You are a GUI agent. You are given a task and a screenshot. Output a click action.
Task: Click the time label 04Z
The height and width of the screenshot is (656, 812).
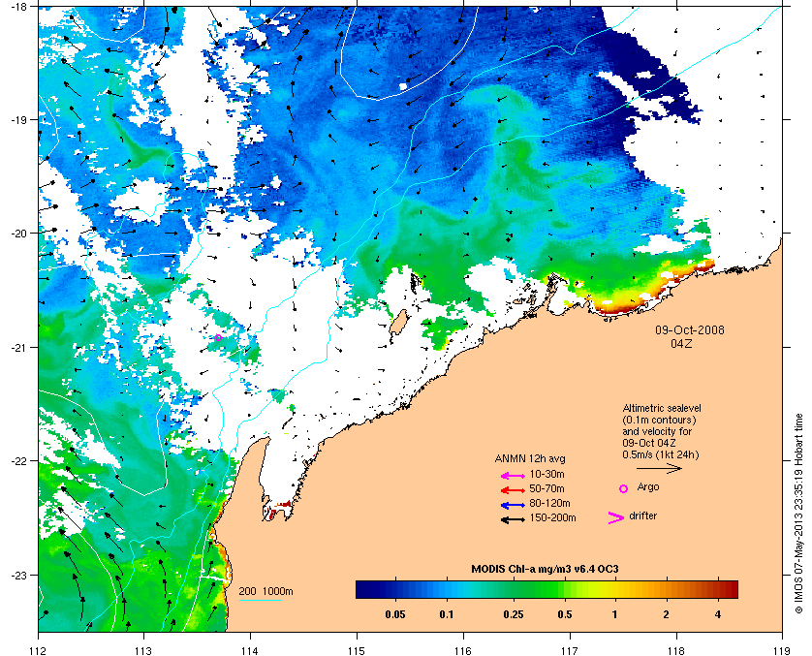(x=681, y=343)
